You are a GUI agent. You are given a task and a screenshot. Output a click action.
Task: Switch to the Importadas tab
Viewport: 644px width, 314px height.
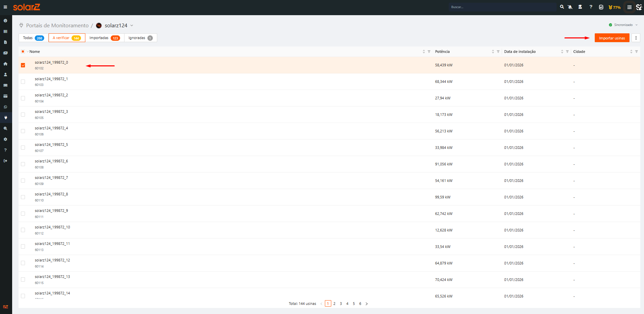[105, 38]
